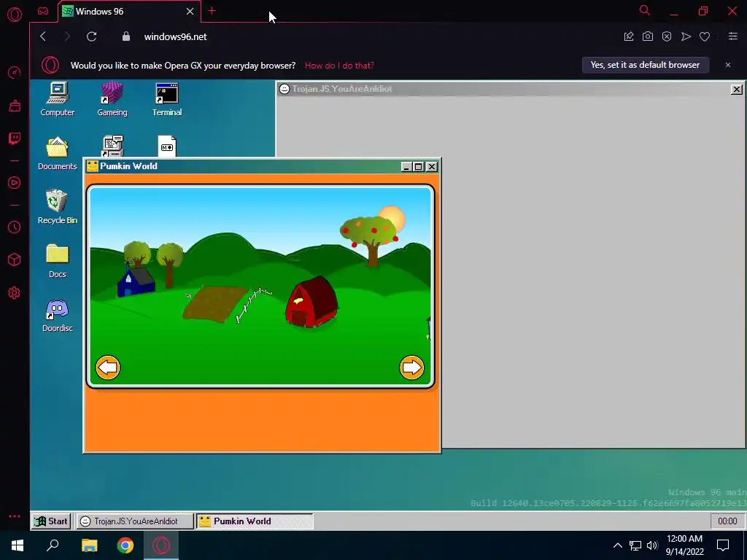Go to next scene with right arrow
The height and width of the screenshot is (560, 747).
411,367
